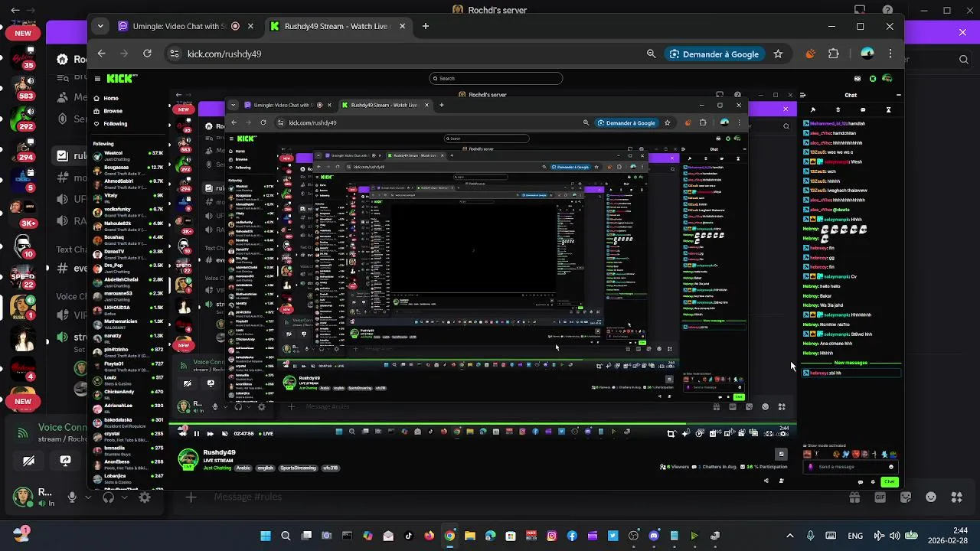
Task: Reload the kick.com/rushdy49 page
Action: 147,54
